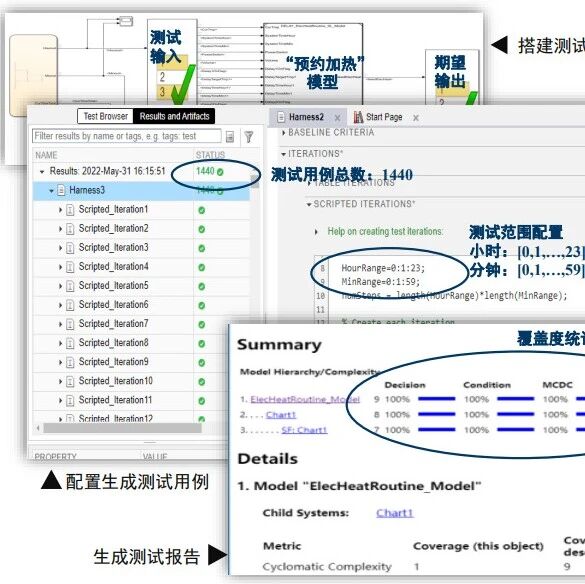Click the Scripted_Iteration9 test case icon

(70, 362)
